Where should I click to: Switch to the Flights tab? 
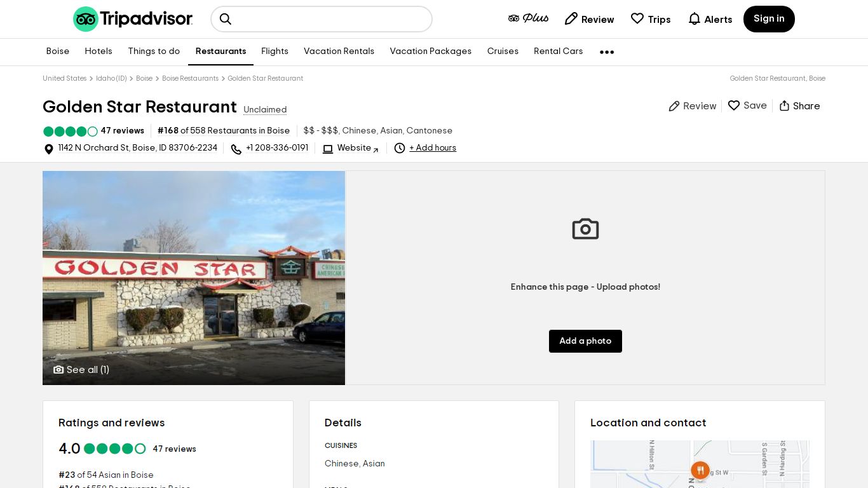tap(275, 51)
